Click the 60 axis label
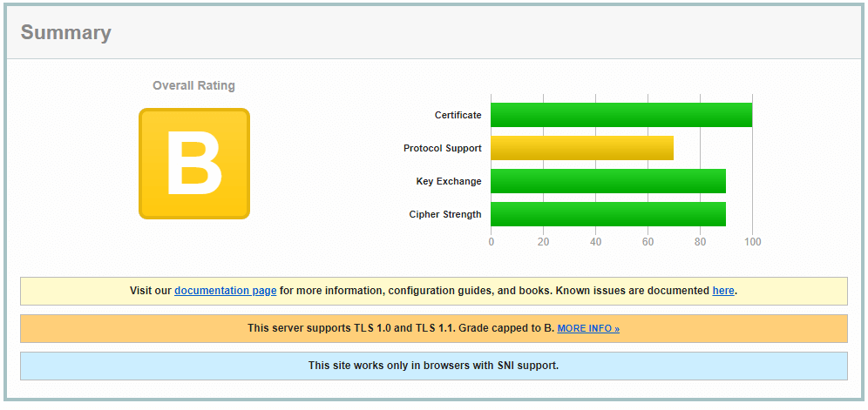The image size is (868, 410). (x=648, y=242)
